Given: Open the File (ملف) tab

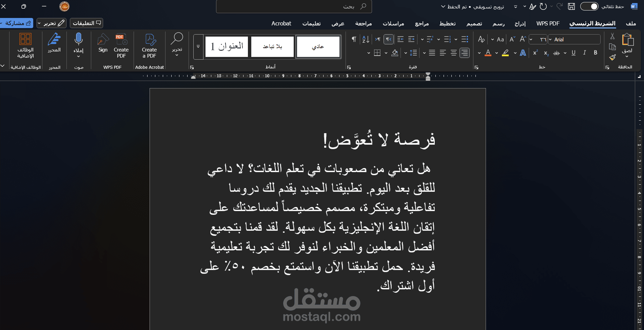Looking at the screenshot, I should (x=631, y=23).
